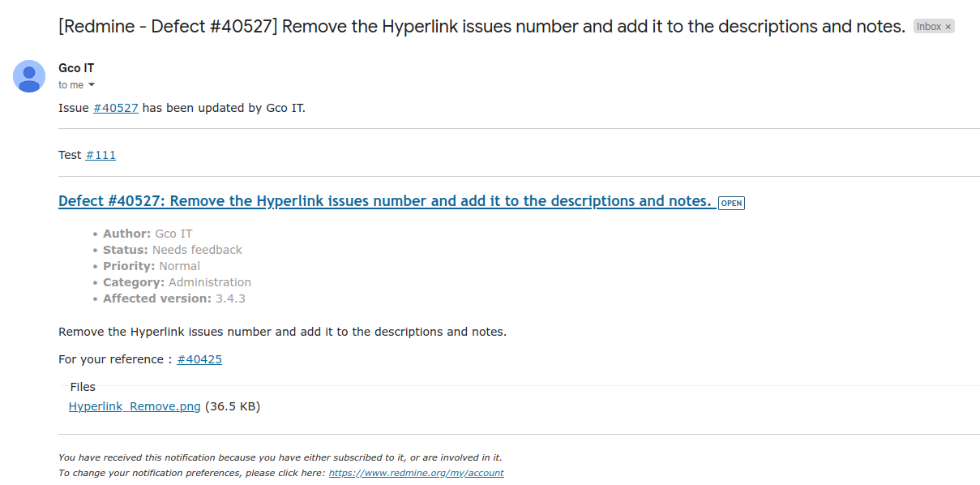Click the Category: Administration line
The height and width of the screenshot is (485, 980).
pos(177,282)
